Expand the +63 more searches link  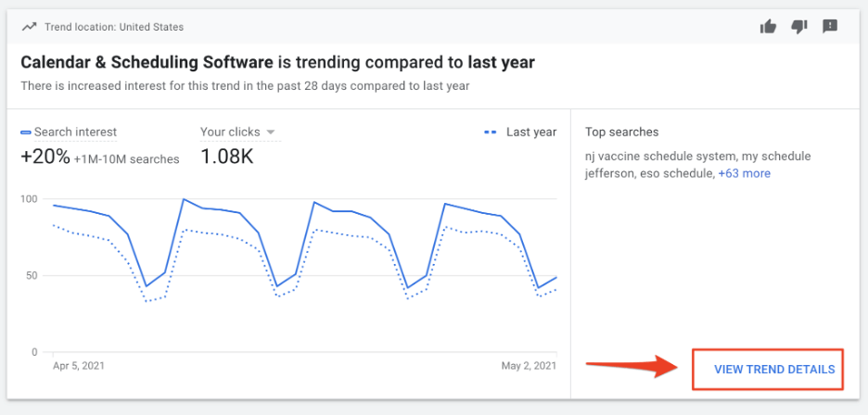(x=744, y=173)
